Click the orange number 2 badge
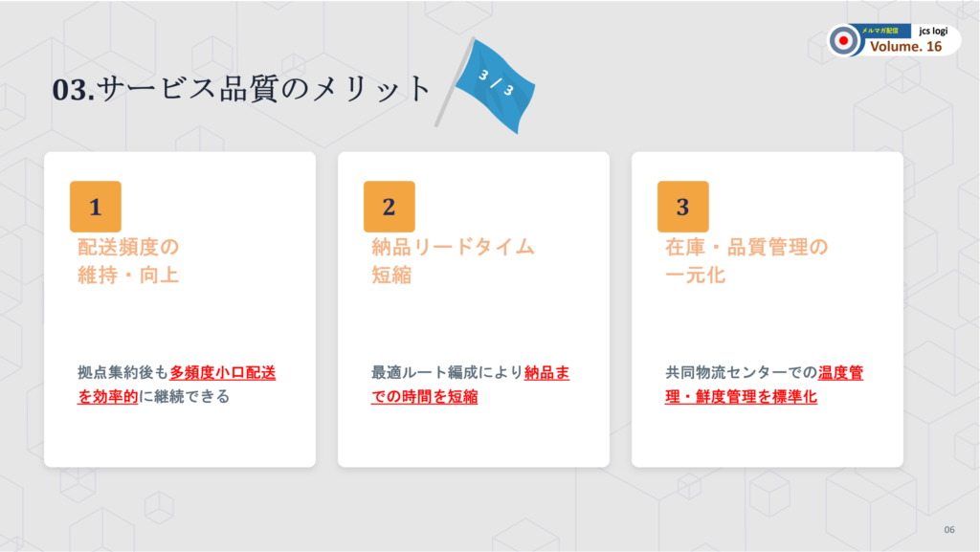Viewport: 980px width, 552px height. pos(389,207)
